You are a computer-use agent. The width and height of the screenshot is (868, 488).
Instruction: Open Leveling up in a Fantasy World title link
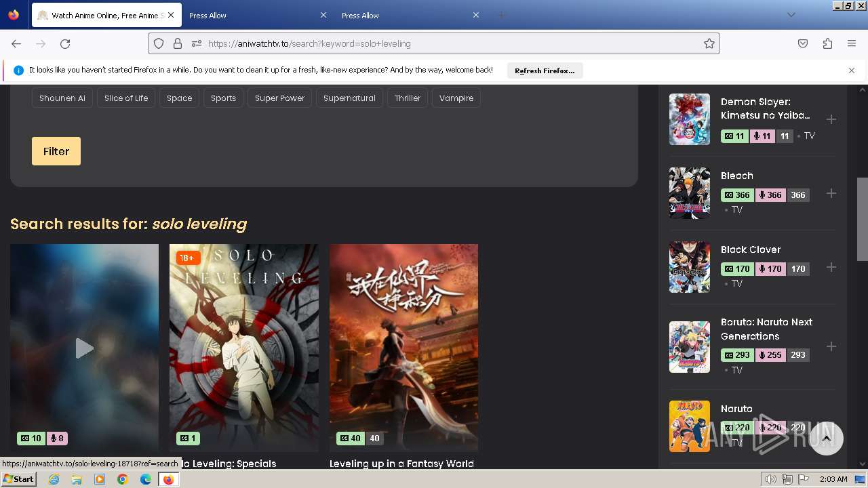(x=401, y=464)
